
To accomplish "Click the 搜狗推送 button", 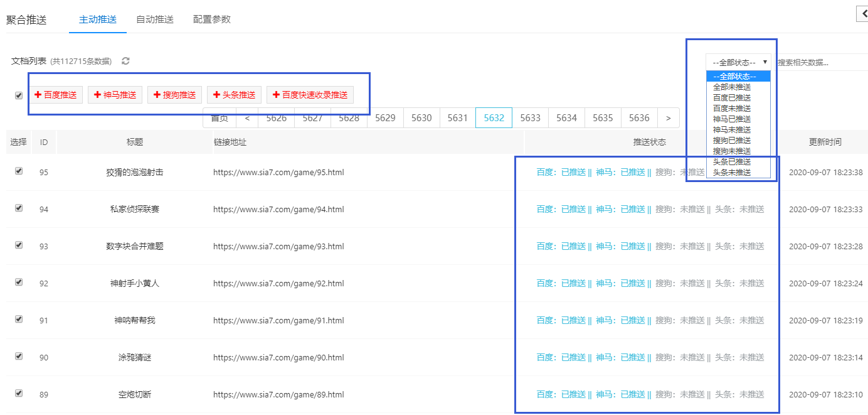I will click(x=174, y=95).
